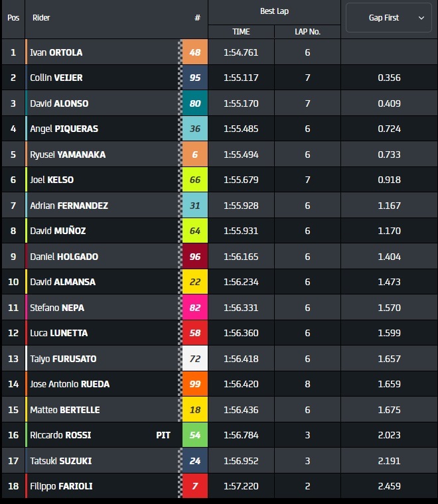This screenshot has width=438, height=504.
Task: Click the red number 7 badge
Action: point(195,486)
